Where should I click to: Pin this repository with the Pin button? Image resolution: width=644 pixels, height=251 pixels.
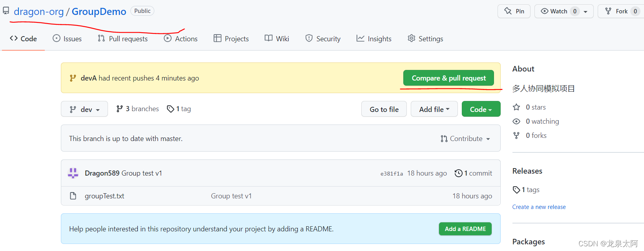point(514,11)
